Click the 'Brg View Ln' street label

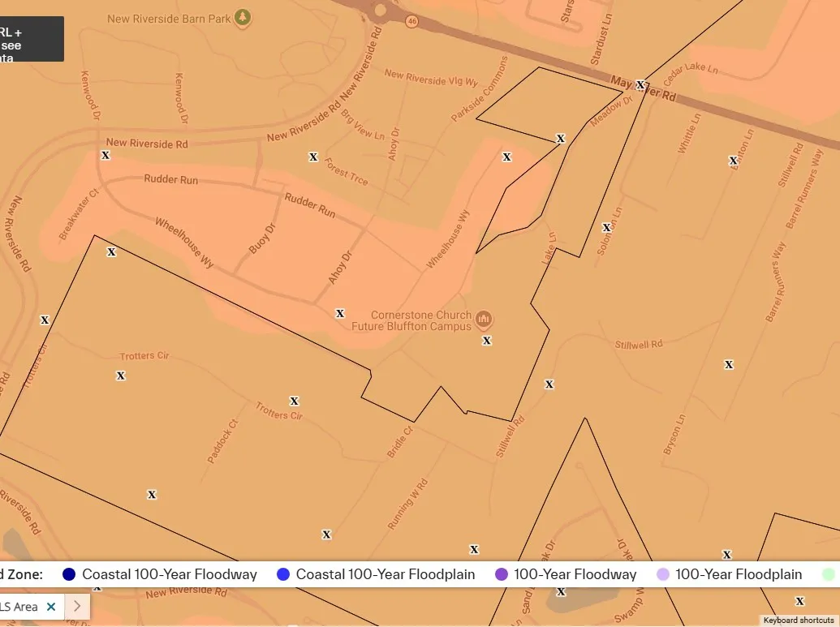coord(363,125)
